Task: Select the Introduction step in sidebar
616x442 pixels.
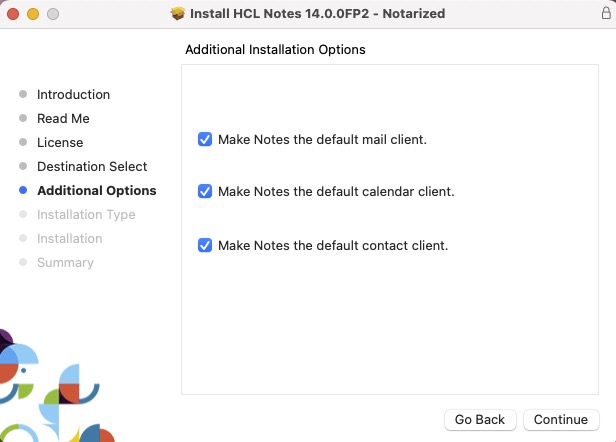Action: click(x=73, y=95)
